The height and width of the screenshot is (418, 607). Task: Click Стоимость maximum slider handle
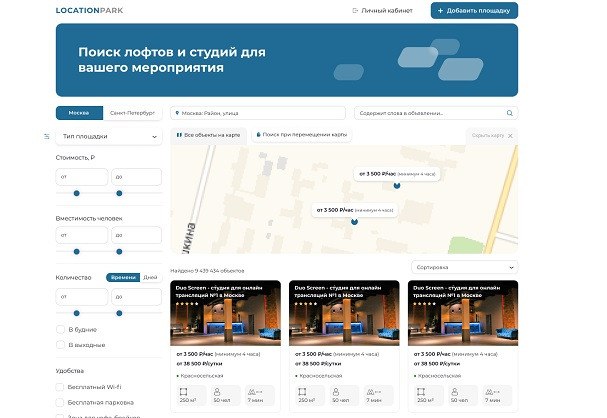119,193
